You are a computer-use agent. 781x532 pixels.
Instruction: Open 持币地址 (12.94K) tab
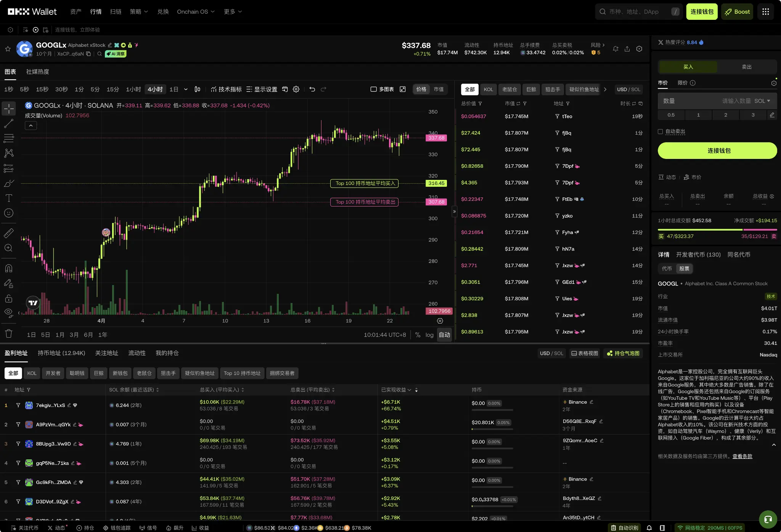pyautogui.click(x=61, y=353)
